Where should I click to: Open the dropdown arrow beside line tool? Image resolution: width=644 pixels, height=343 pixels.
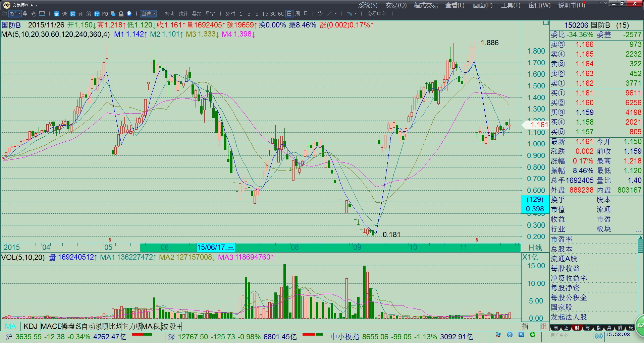335,14
